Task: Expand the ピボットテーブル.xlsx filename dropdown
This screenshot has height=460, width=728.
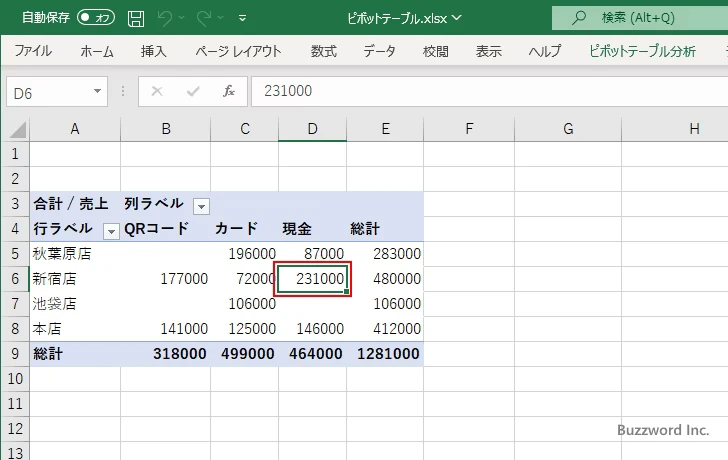Action: pyautogui.click(x=456, y=18)
